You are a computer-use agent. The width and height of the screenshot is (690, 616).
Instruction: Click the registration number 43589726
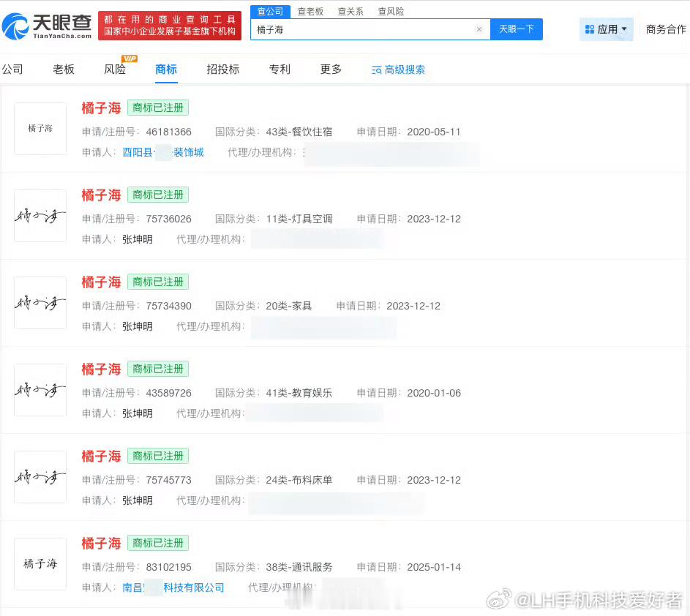(168, 394)
